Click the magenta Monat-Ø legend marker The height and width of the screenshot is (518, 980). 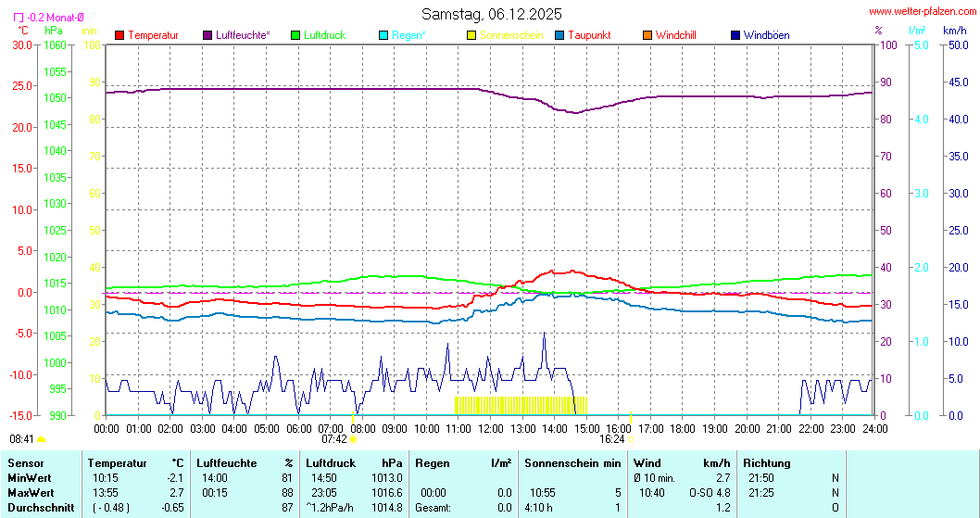point(19,18)
